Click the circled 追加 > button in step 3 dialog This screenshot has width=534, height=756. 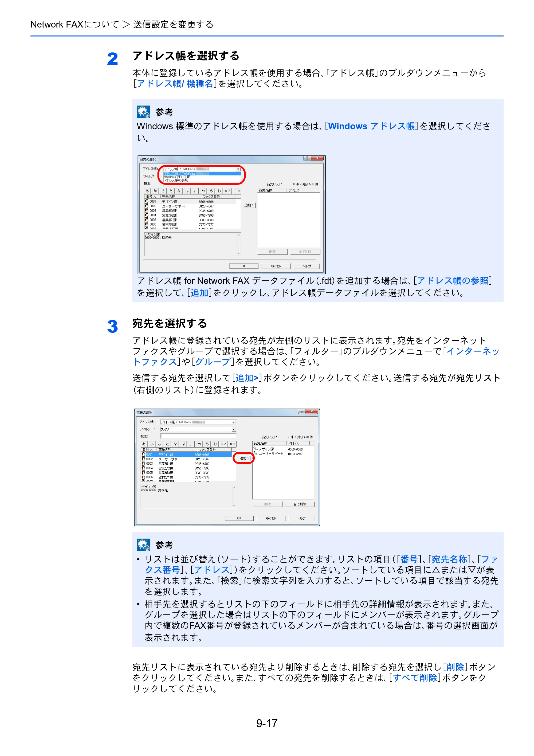244,458
